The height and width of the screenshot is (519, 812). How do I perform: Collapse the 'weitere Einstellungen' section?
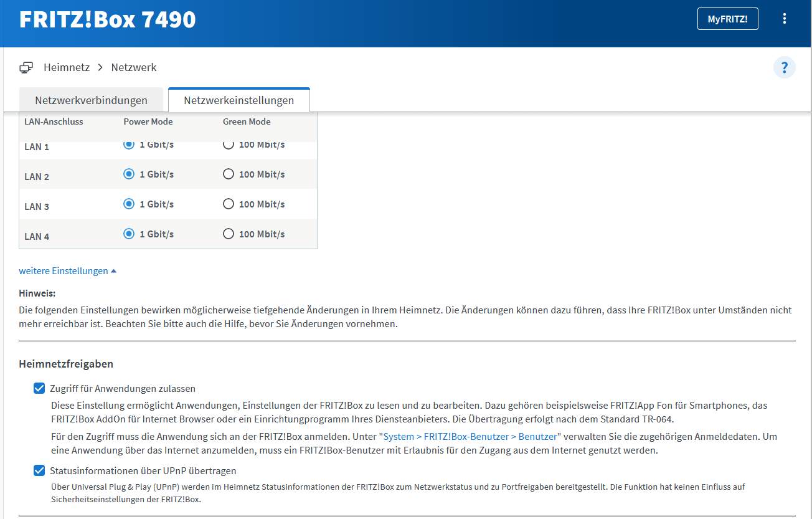(68, 271)
